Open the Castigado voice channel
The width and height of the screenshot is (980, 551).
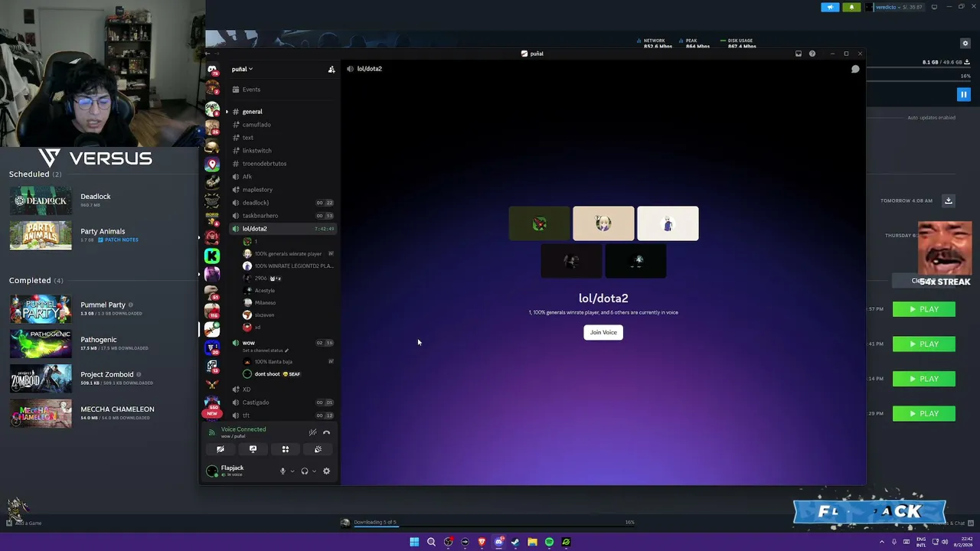(x=283, y=403)
